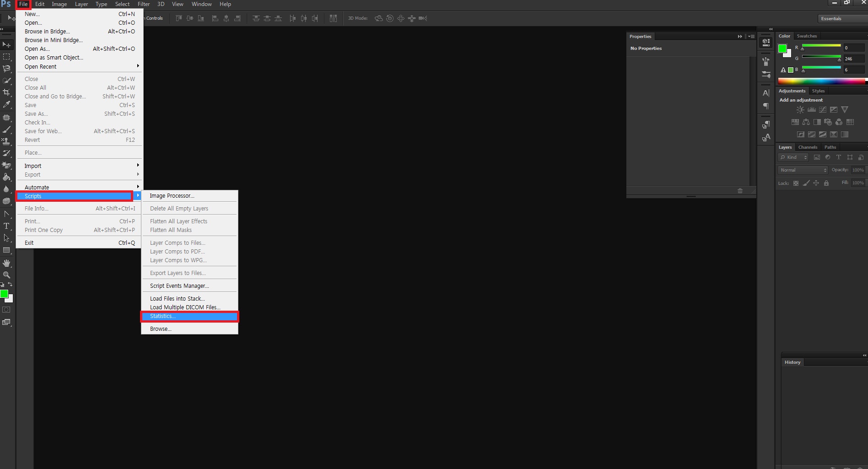Image resolution: width=868 pixels, height=469 pixels.
Task: Click the green foreground color swatch in Color panel
Action: [782, 48]
